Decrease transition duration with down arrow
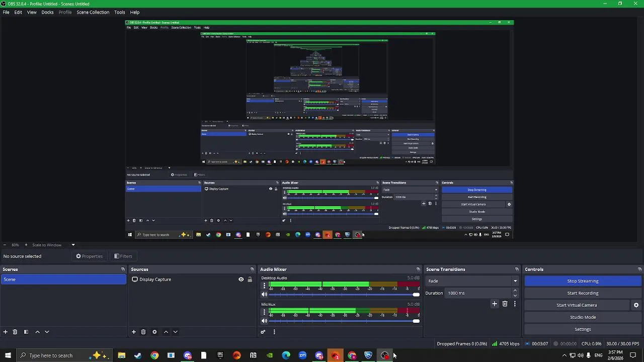Screen dimensions: 644x362 tap(515, 296)
